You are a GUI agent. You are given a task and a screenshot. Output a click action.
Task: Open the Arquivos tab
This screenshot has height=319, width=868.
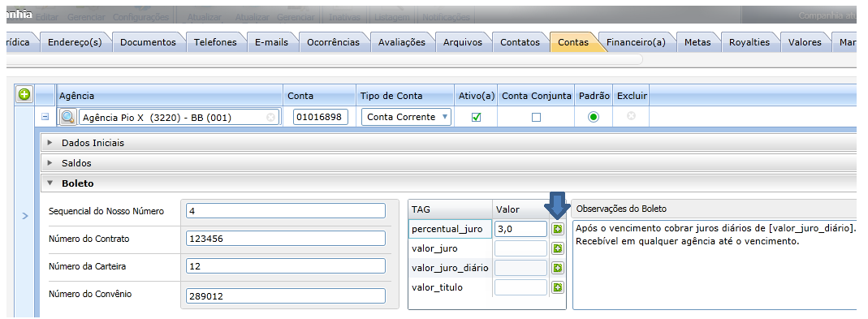(463, 42)
